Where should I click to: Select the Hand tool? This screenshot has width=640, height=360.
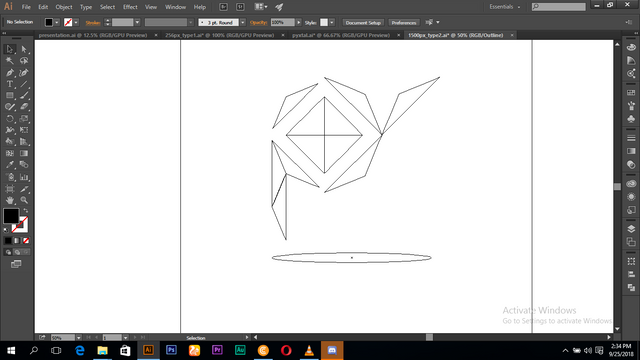pyautogui.click(x=10, y=200)
